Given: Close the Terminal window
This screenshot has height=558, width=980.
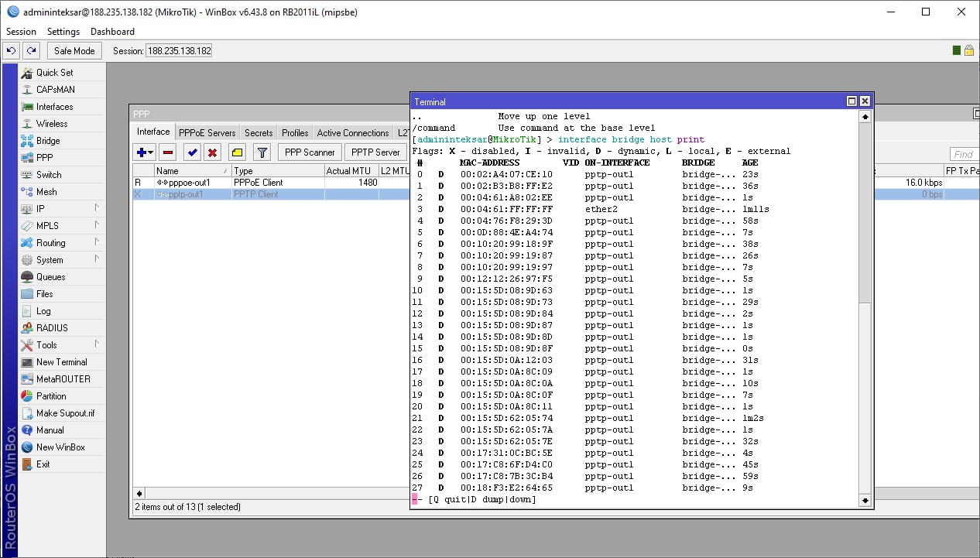Looking at the screenshot, I should point(865,101).
